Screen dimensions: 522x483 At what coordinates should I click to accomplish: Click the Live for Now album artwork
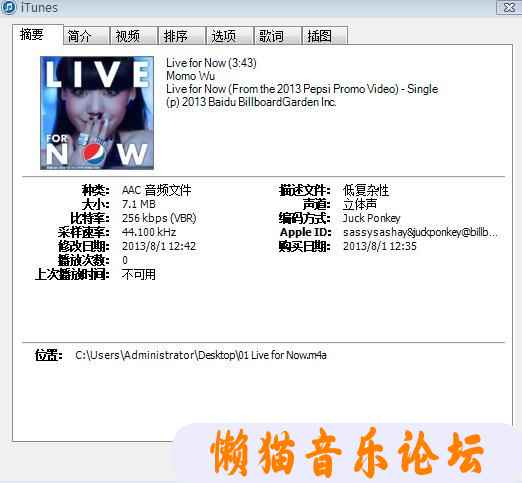pos(97,113)
